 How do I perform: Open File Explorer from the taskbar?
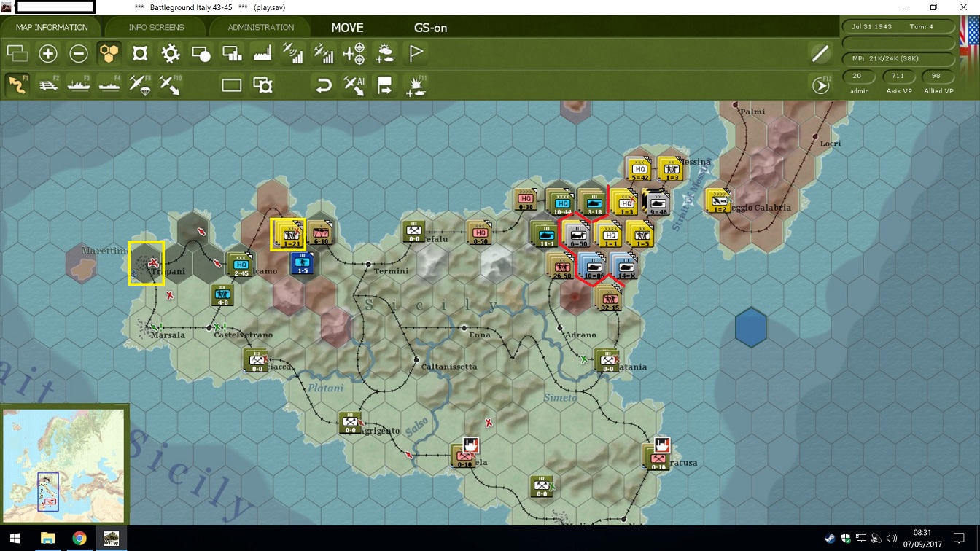(47, 539)
